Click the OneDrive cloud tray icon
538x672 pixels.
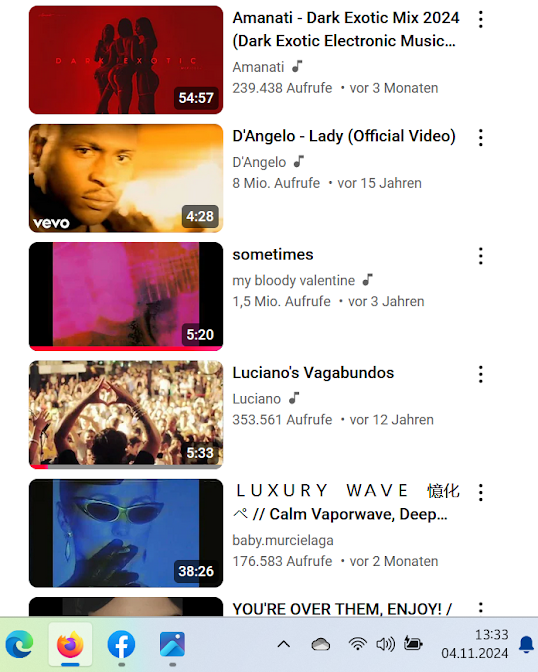coord(320,644)
